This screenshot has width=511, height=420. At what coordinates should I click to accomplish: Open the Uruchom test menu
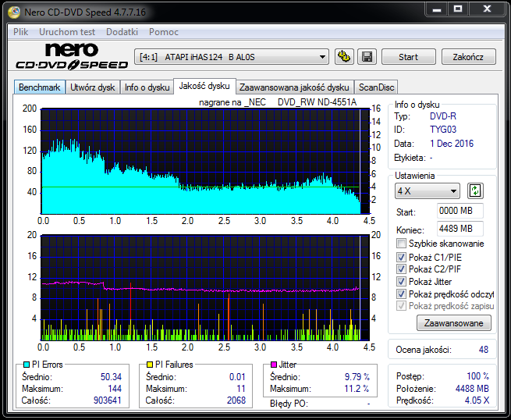[x=67, y=32]
